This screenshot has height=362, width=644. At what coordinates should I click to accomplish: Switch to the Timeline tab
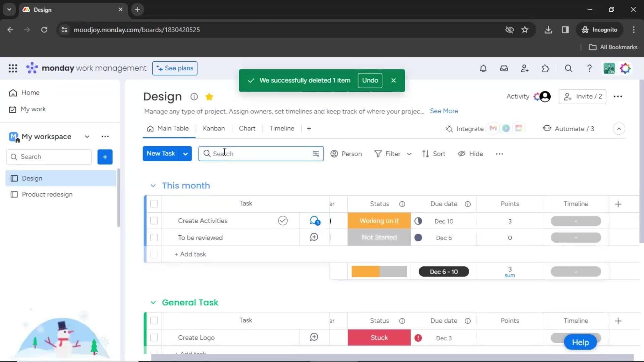point(282,128)
